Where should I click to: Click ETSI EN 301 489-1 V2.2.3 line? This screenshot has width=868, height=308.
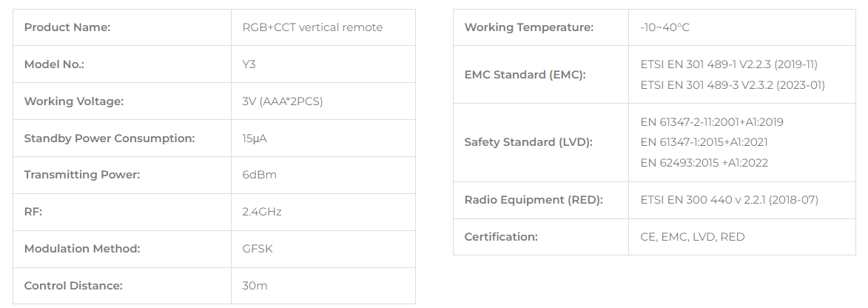728,64
